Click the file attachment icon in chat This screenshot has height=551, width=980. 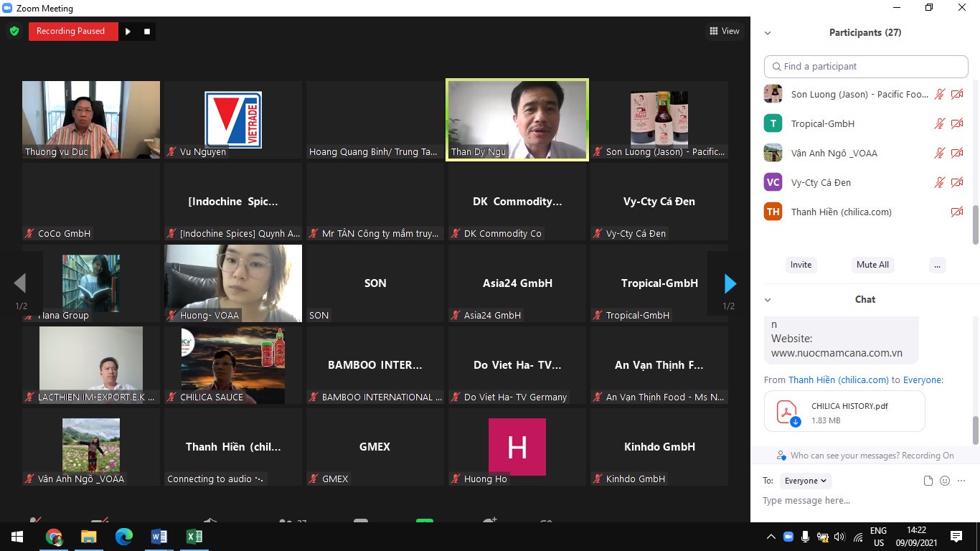click(x=928, y=481)
